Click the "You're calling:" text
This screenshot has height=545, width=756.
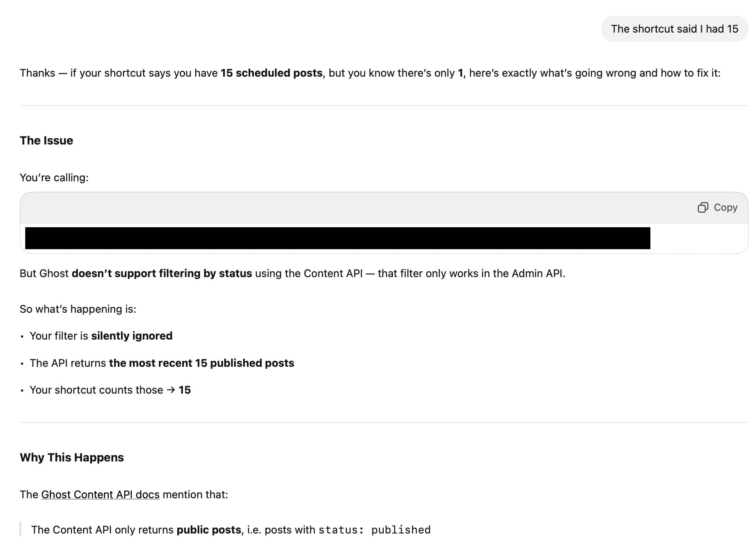[x=54, y=177]
